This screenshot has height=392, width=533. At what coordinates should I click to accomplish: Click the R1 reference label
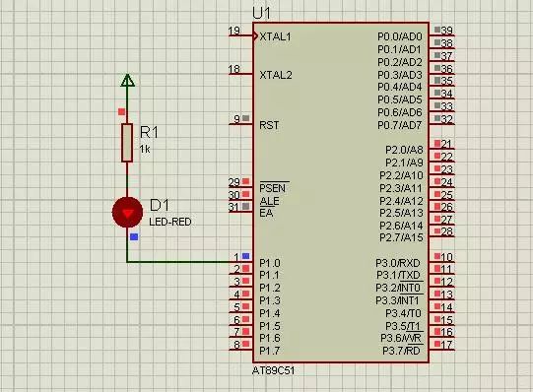(149, 133)
